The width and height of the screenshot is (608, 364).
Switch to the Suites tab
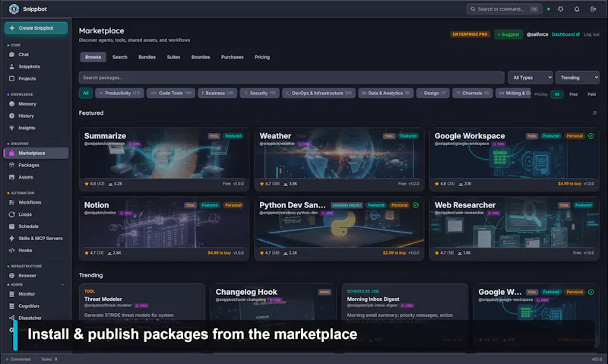coord(173,57)
